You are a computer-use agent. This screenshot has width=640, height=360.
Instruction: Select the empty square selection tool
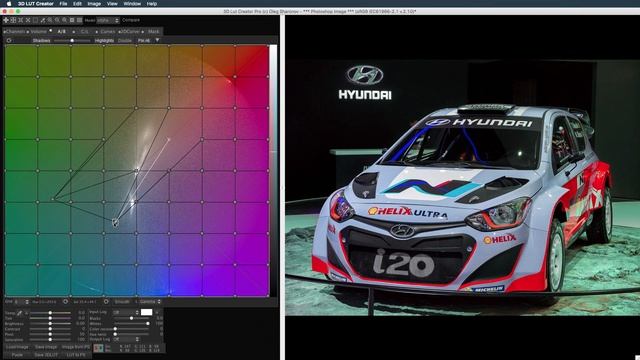pyautogui.click(x=35, y=20)
